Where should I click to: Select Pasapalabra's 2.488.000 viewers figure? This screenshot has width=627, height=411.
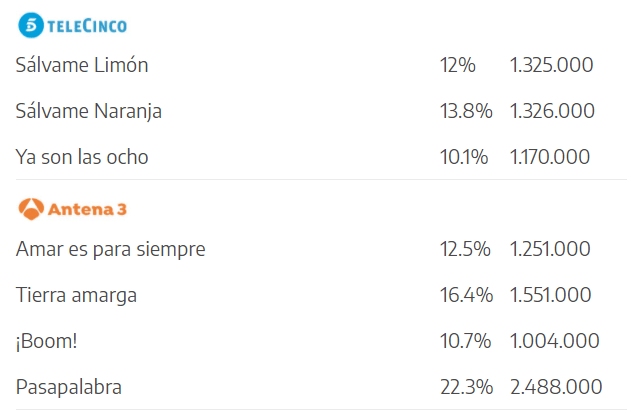[x=555, y=387]
